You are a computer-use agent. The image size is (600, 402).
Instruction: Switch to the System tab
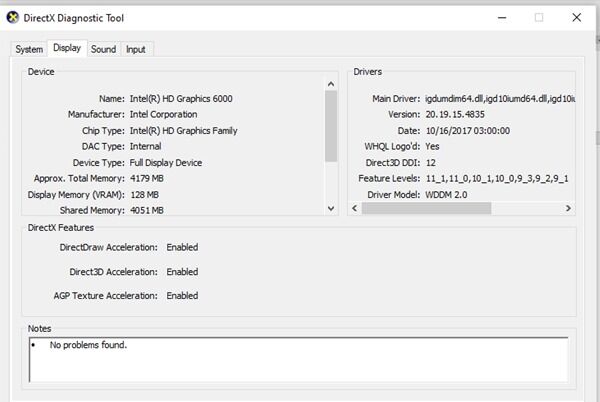(x=29, y=49)
